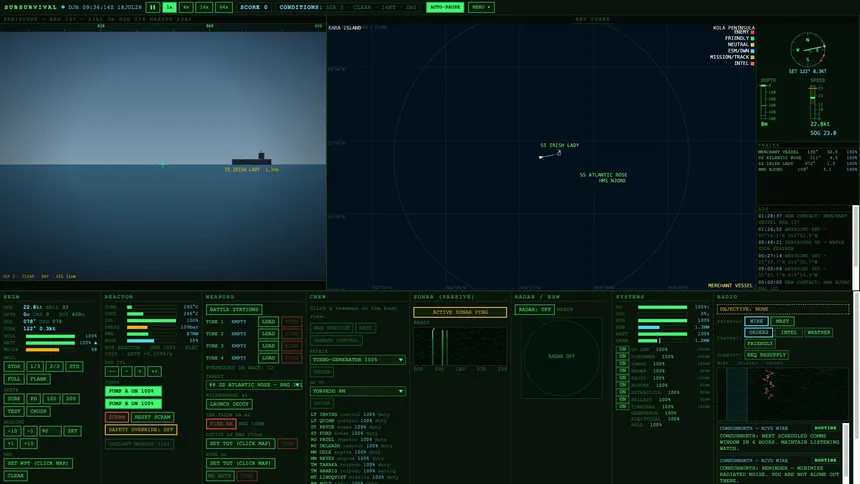
Task: Click the red FIRE AA button
Action: [x=221, y=424]
